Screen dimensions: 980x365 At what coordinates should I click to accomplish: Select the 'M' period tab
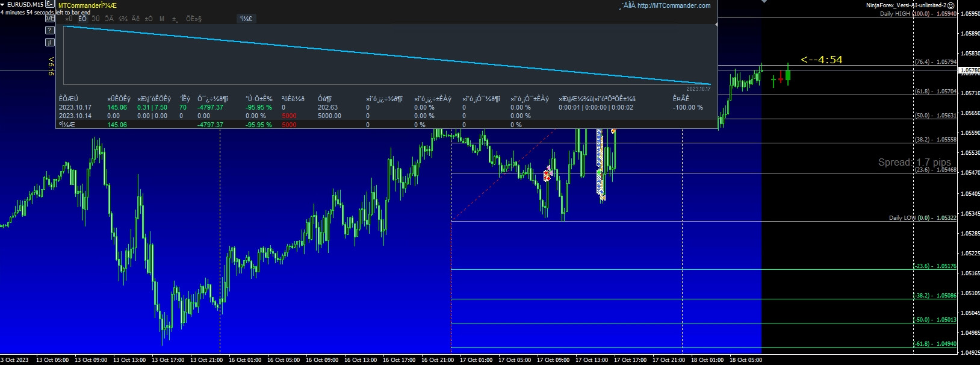pyautogui.click(x=162, y=19)
